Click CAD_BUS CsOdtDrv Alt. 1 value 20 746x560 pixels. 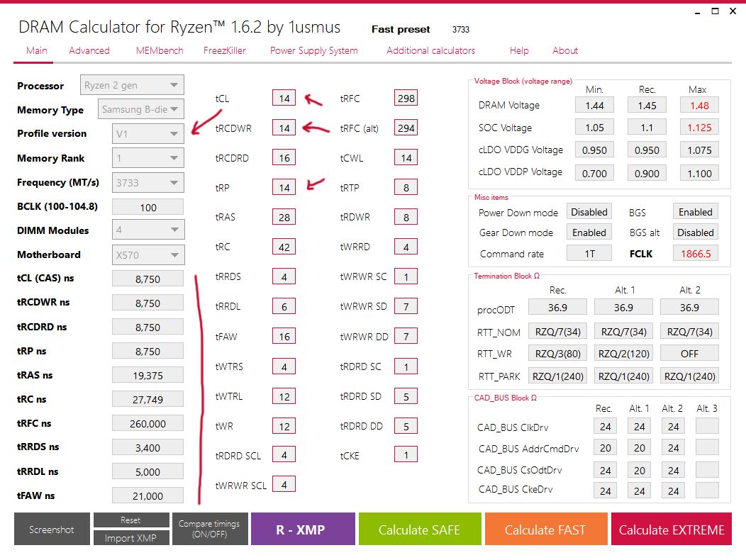point(640,470)
